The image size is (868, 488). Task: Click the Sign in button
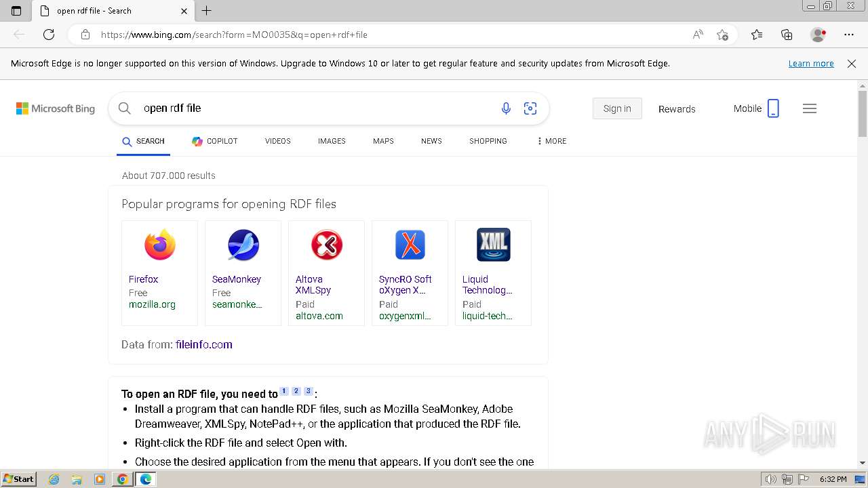(x=617, y=108)
